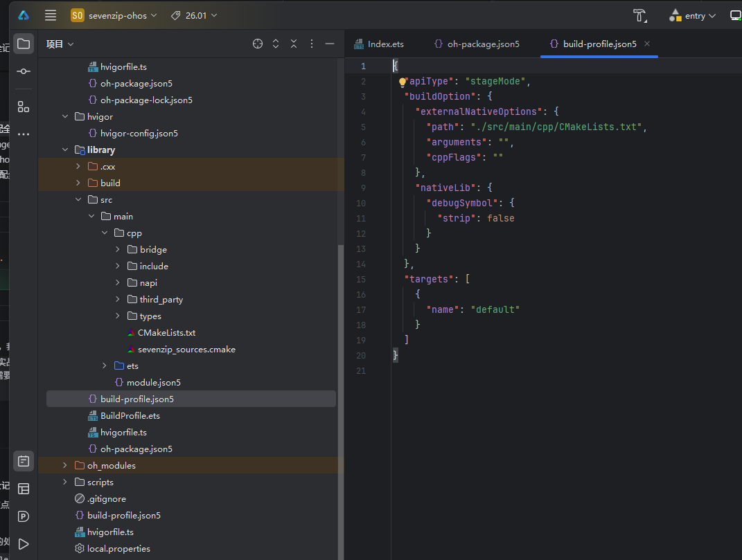Viewport: 742px width, 560px height.
Task: Select opened file locate target icon
Action: point(258,44)
